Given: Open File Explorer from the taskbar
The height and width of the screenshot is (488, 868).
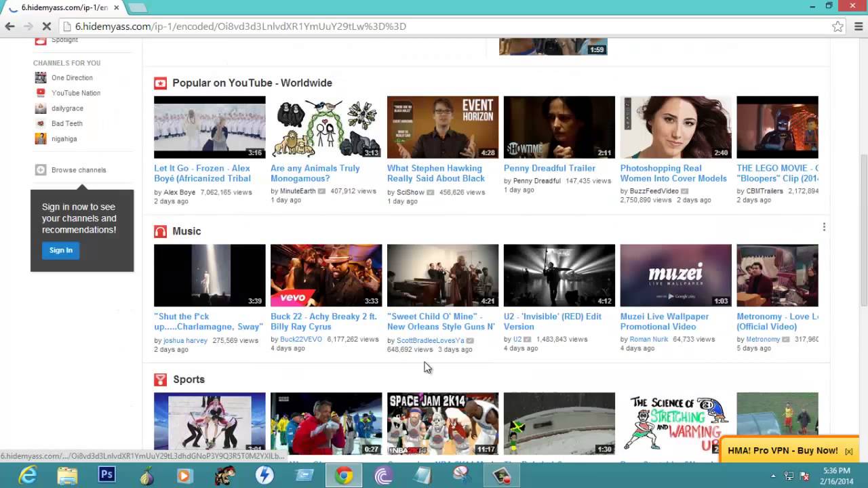Looking at the screenshot, I should [x=67, y=476].
